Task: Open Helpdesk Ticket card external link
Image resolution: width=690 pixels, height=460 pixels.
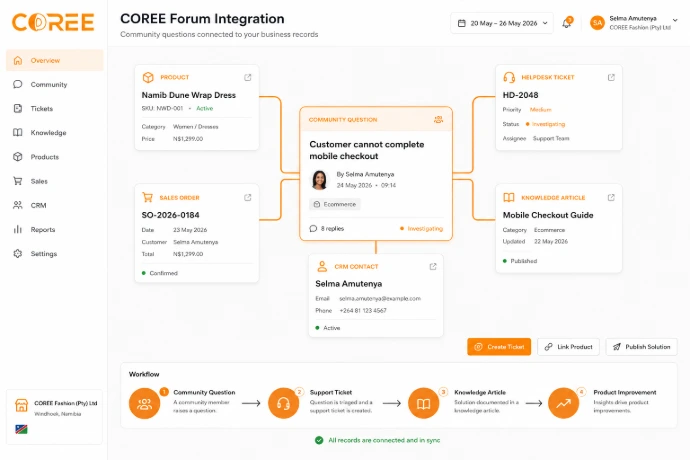Action: 611,77
